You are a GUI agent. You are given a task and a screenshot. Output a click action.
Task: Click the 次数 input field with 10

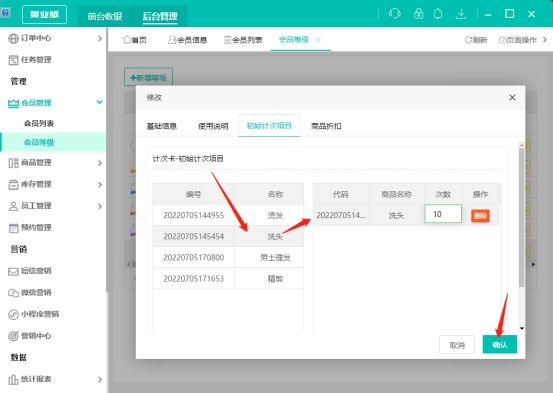click(443, 214)
